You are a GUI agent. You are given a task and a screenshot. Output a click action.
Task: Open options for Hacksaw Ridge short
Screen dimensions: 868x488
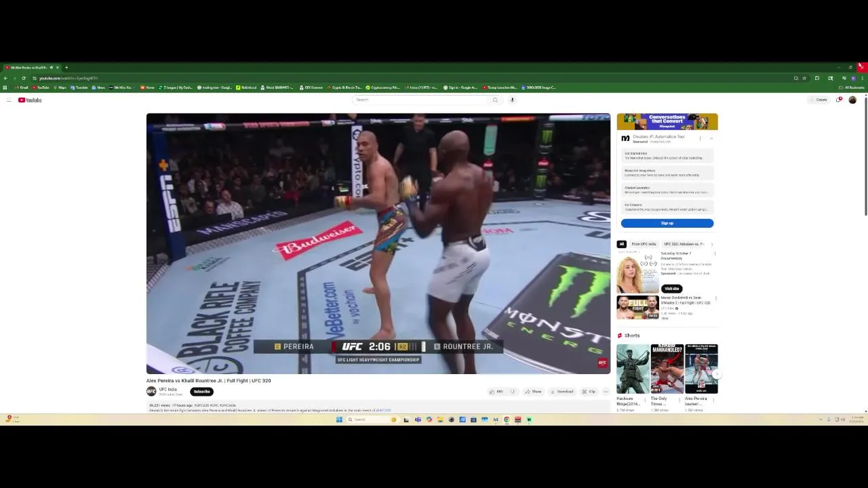tap(646, 400)
